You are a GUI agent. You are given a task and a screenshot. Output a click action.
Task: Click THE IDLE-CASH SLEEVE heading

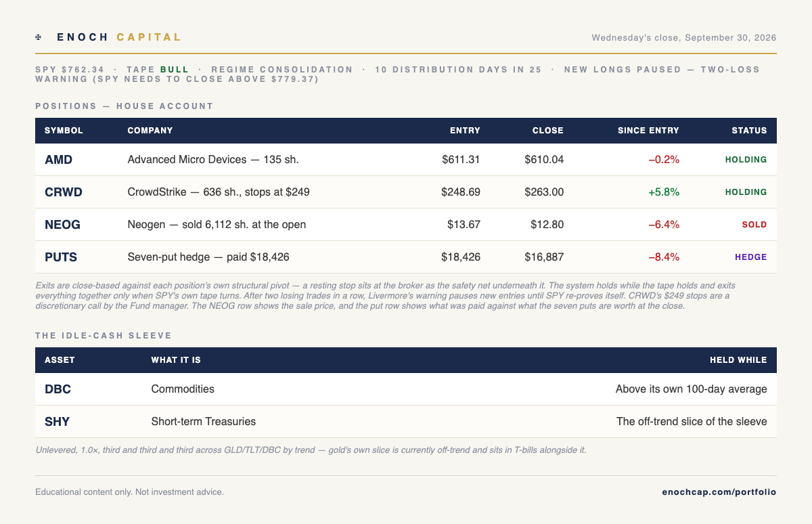tap(104, 336)
